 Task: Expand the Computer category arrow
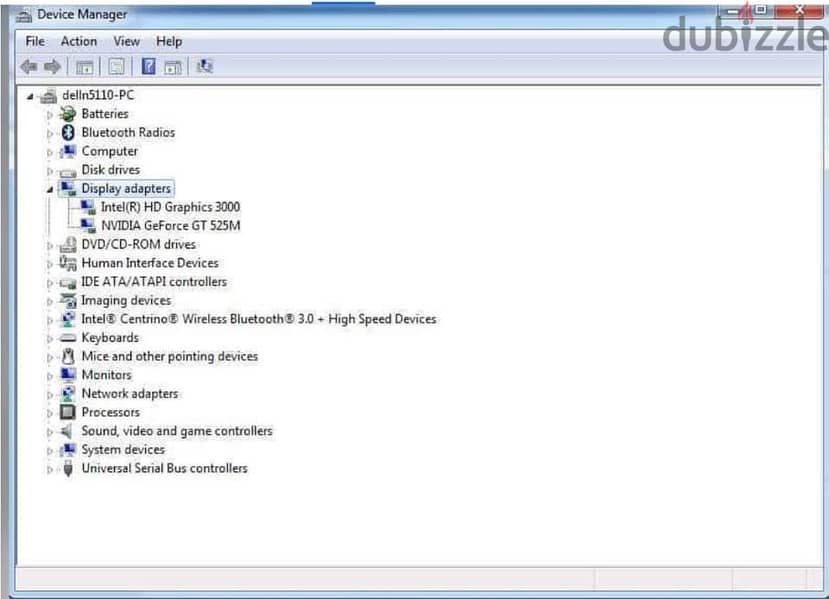(50, 152)
